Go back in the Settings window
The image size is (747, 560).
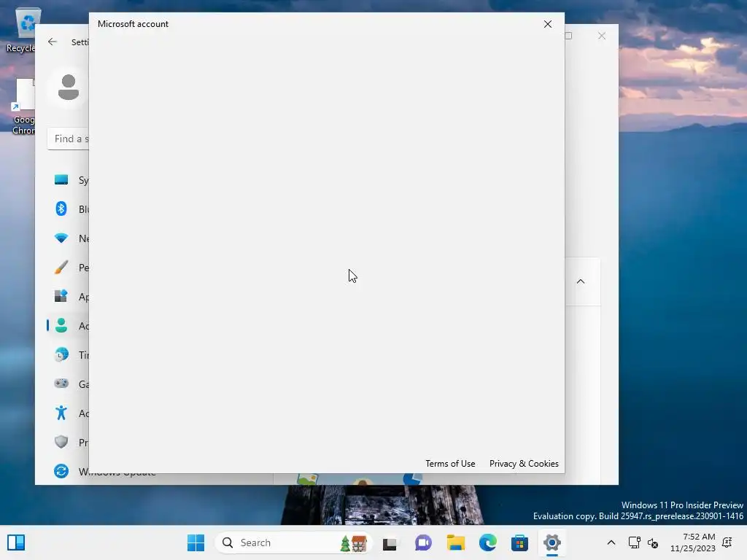coord(53,42)
